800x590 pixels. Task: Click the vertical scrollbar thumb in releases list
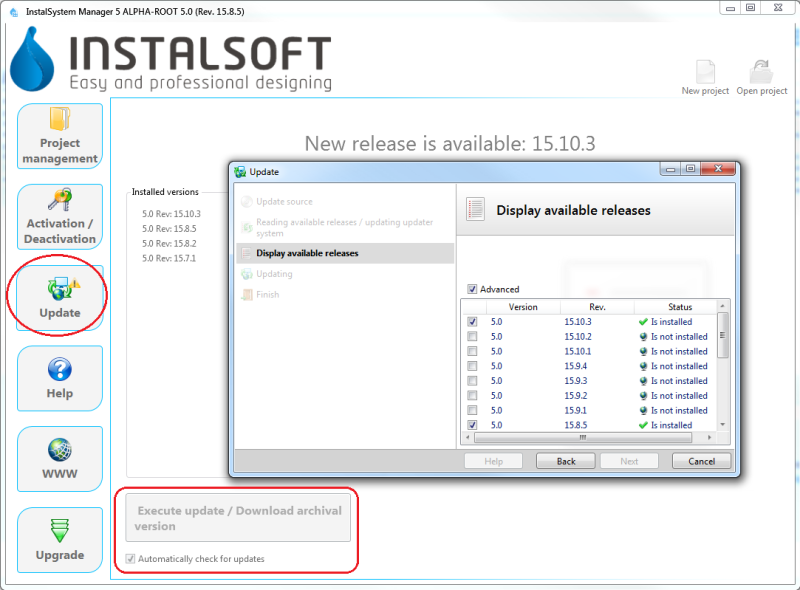(722, 335)
